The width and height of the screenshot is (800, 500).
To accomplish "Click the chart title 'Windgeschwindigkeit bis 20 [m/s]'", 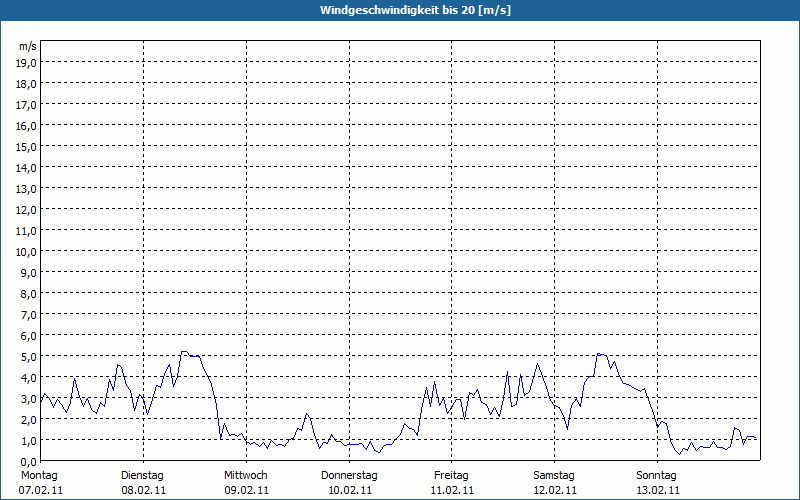I will tap(415, 10).
